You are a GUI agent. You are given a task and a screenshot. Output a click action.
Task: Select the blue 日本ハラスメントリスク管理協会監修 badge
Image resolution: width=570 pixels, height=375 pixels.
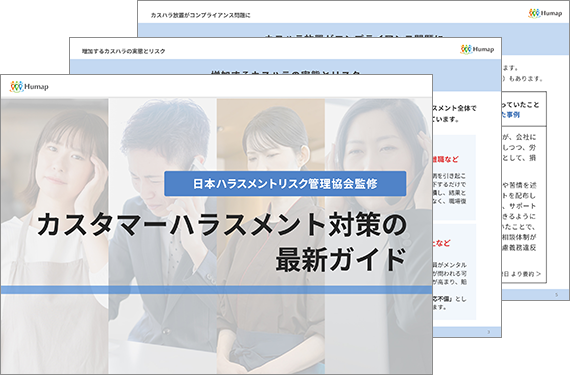point(285,184)
